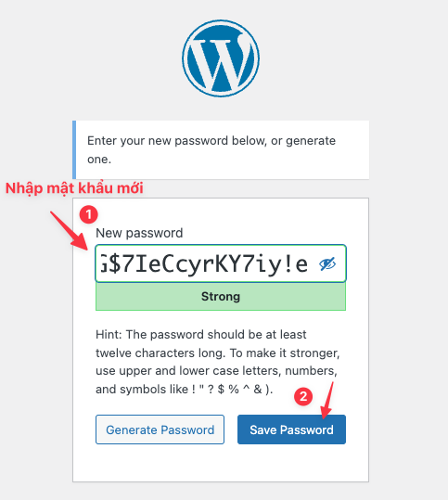
Task: Click the red arrow above Save Password
Action: pos(327,401)
